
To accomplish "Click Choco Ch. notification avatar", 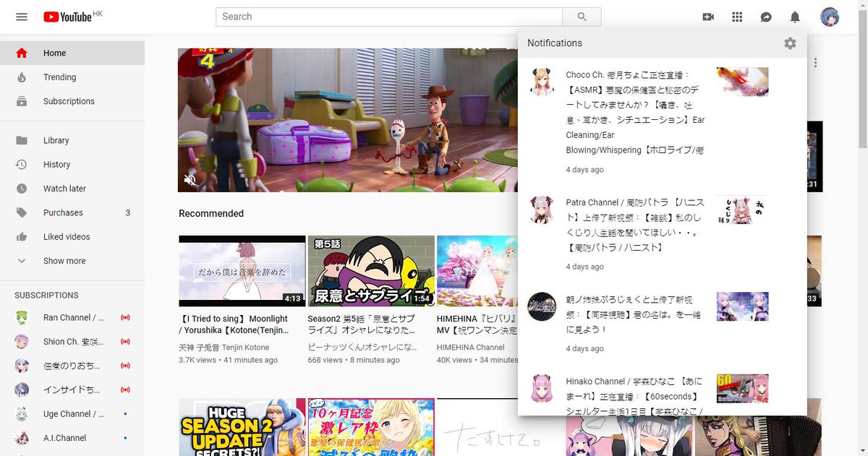I will click(x=542, y=82).
